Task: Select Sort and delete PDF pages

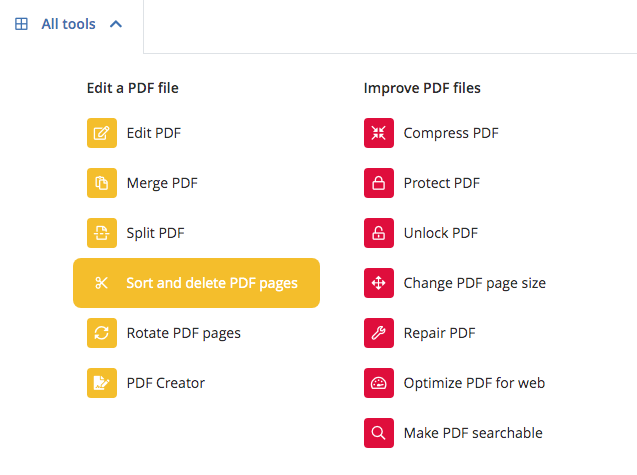Action: coord(211,283)
